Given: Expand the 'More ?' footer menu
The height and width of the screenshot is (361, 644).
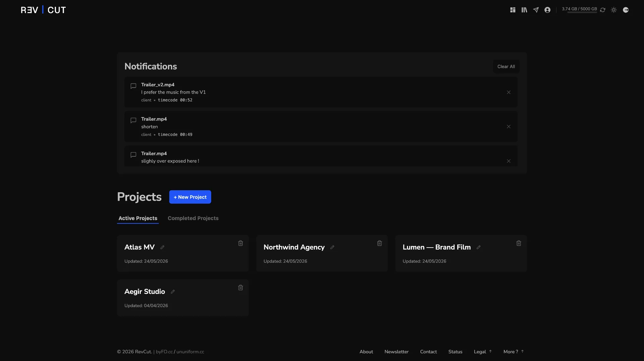Looking at the screenshot, I should coord(514,352).
